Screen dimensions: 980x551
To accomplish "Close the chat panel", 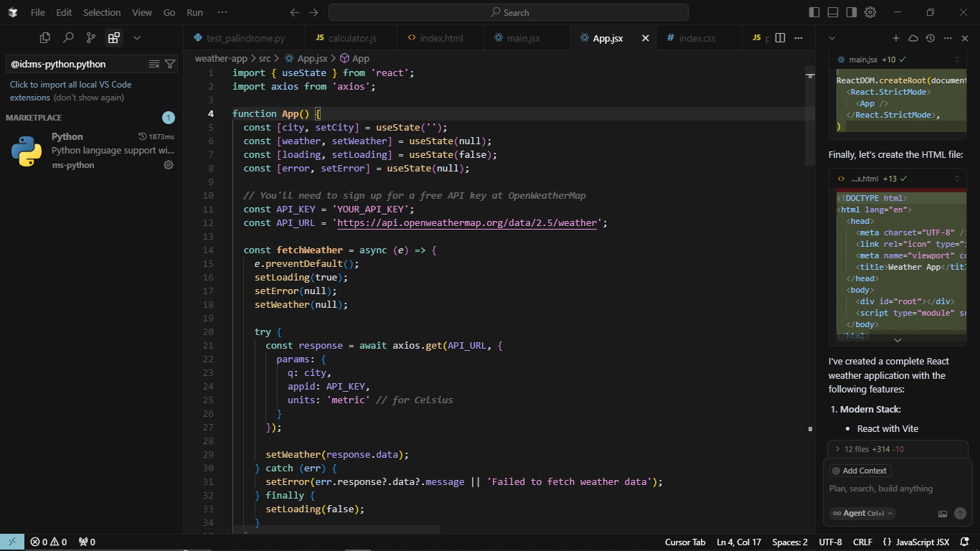I will 965,38.
